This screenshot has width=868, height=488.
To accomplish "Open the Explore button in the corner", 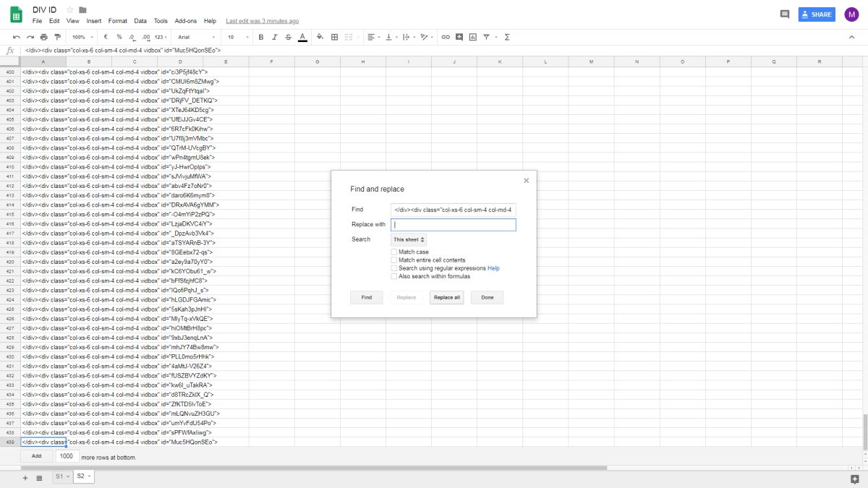I will click(x=854, y=479).
